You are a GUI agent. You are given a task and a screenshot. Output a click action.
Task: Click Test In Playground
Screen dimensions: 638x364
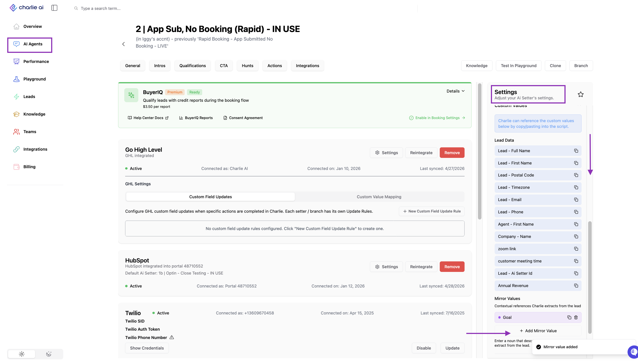pyautogui.click(x=519, y=66)
